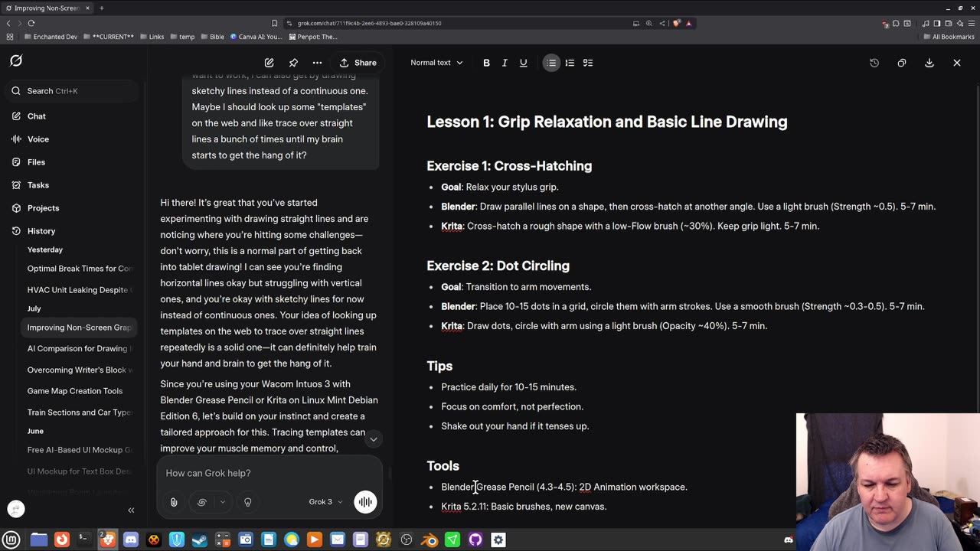
Task: Open the Search field in sidebar
Action: click(73, 91)
